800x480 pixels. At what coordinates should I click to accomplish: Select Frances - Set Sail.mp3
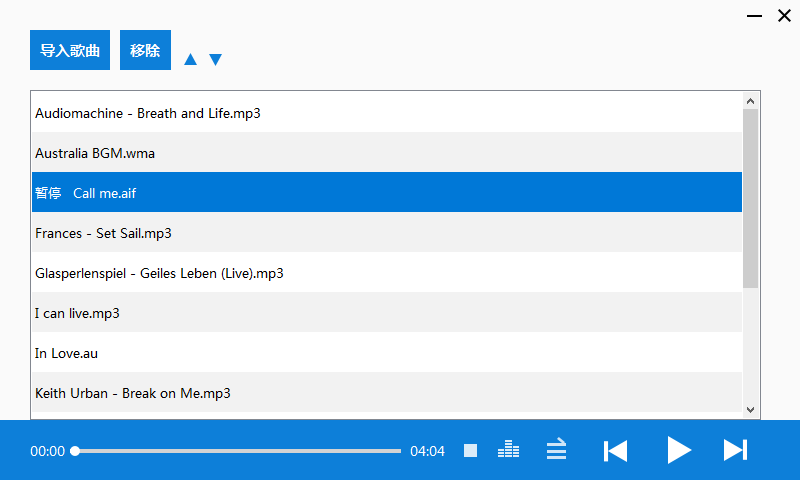(387, 233)
